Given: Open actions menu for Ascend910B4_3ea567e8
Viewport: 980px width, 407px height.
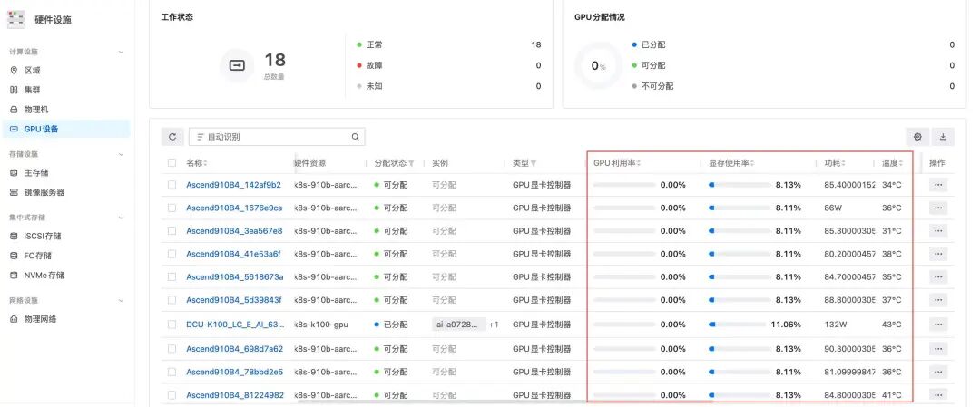Looking at the screenshot, I should [938, 231].
